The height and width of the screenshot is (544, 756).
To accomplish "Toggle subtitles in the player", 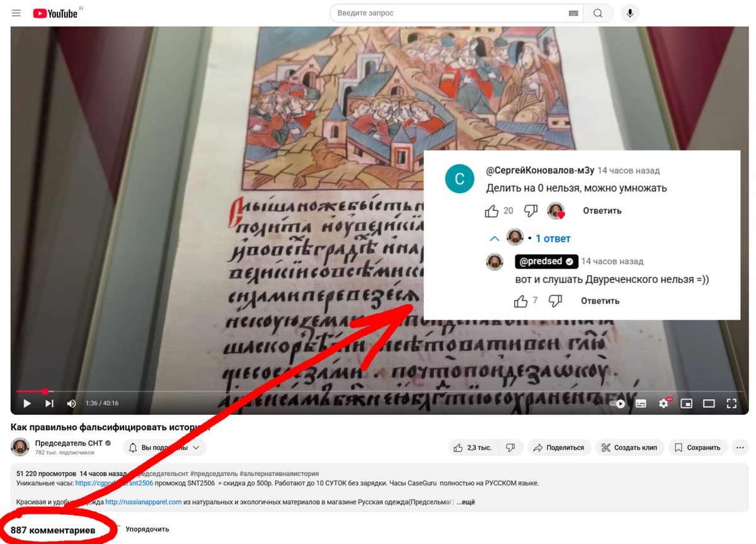I will [x=641, y=404].
